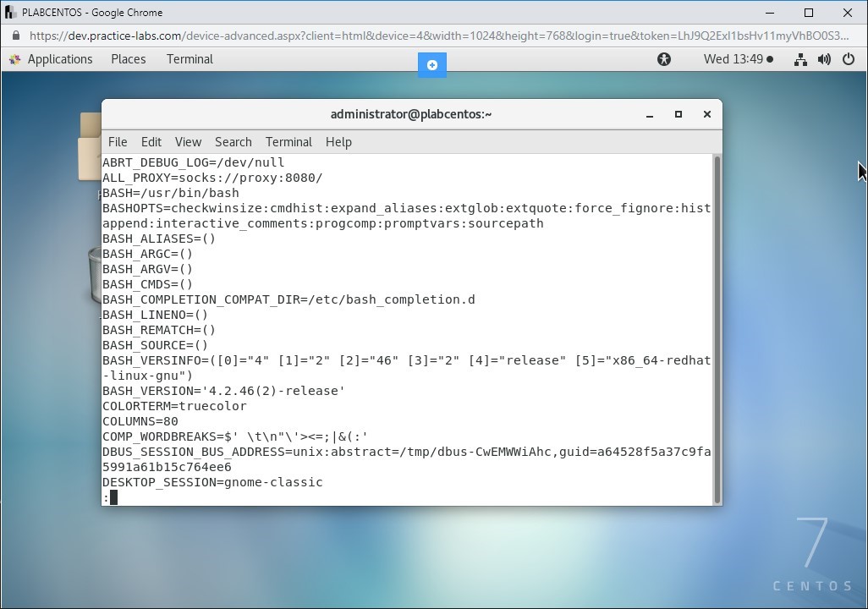Click the Applications menu logo icon

coord(14,59)
